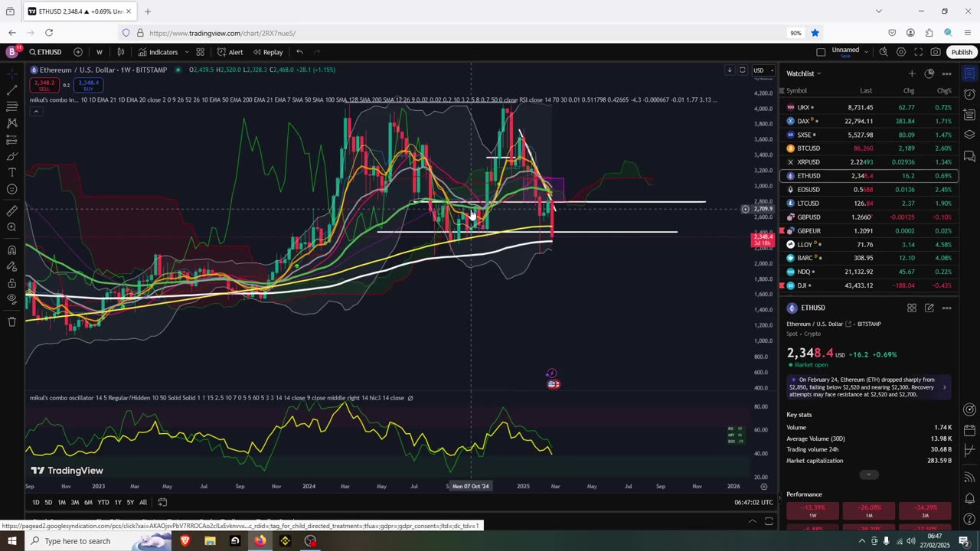Open quick search icon in top toolbar
The image size is (980, 551).
884,52
